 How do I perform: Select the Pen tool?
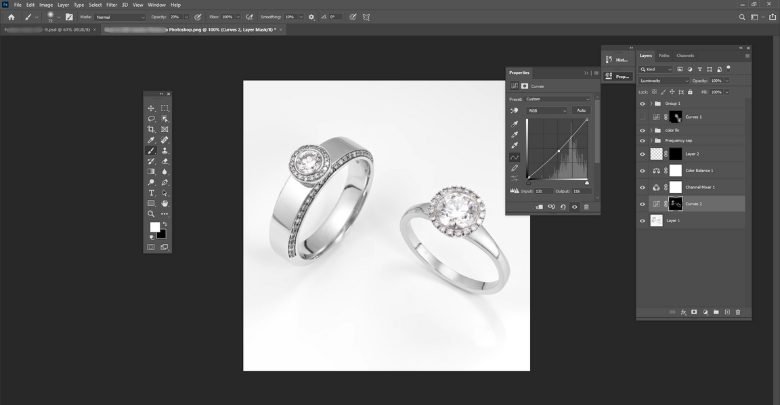pos(165,182)
